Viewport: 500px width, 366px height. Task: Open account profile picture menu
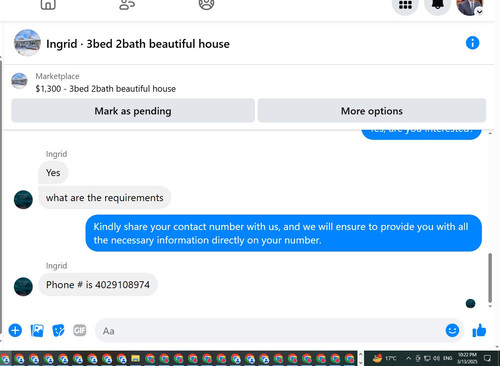point(470,6)
